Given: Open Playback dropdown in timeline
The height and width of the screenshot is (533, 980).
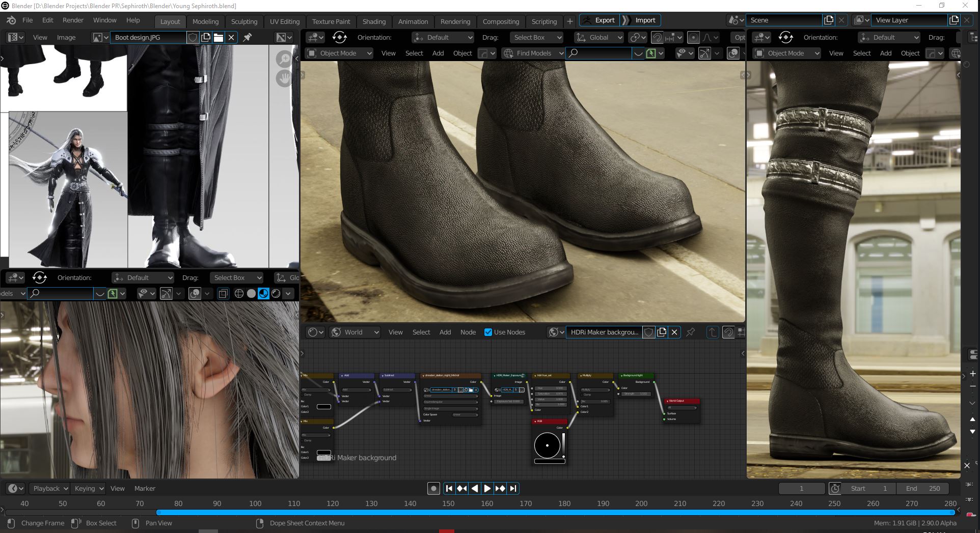Looking at the screenshot, I should pyautogui.click(x=49, y=488).
